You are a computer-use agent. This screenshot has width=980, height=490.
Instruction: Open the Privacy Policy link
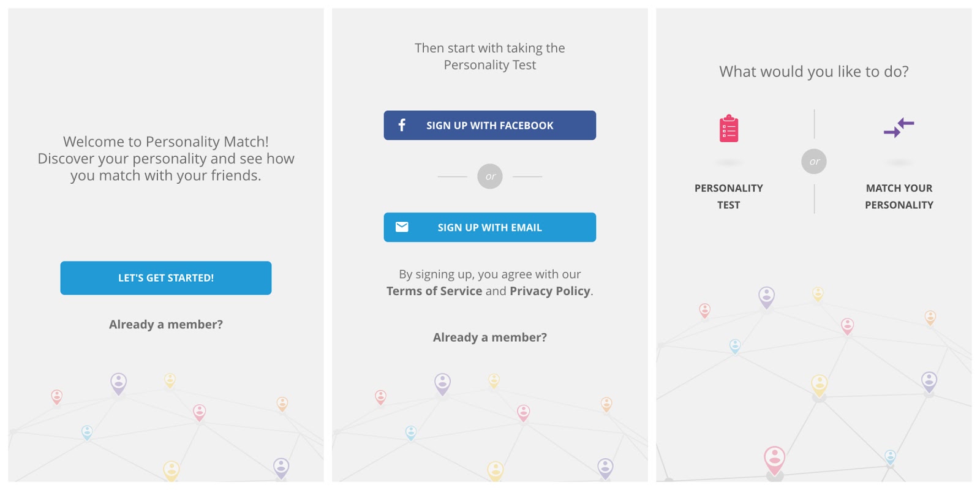click(x=550, y=291)
